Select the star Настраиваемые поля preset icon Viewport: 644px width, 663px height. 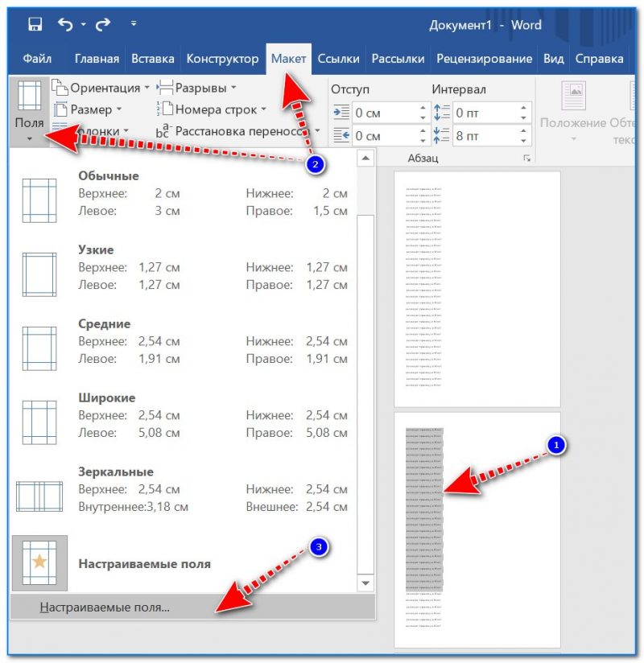click(x=39, y=564)
